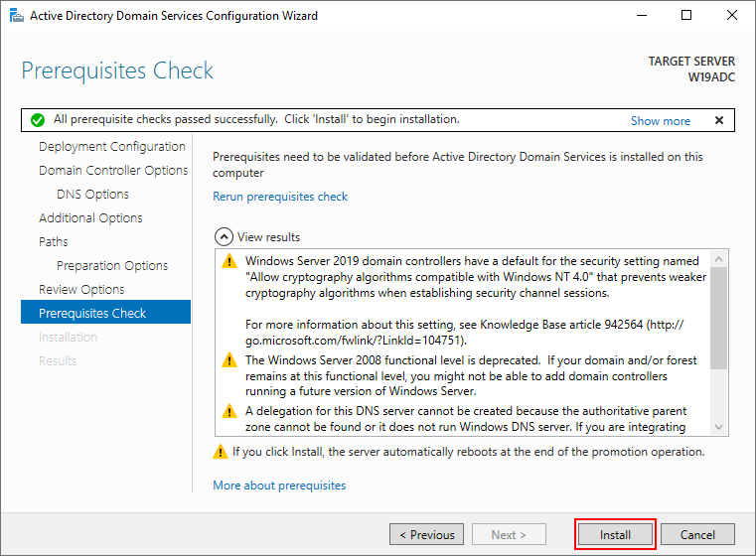Click the warning icon beside Server 2008 functional level
Viewport: 756px width, 556px height.
(229, 360)
